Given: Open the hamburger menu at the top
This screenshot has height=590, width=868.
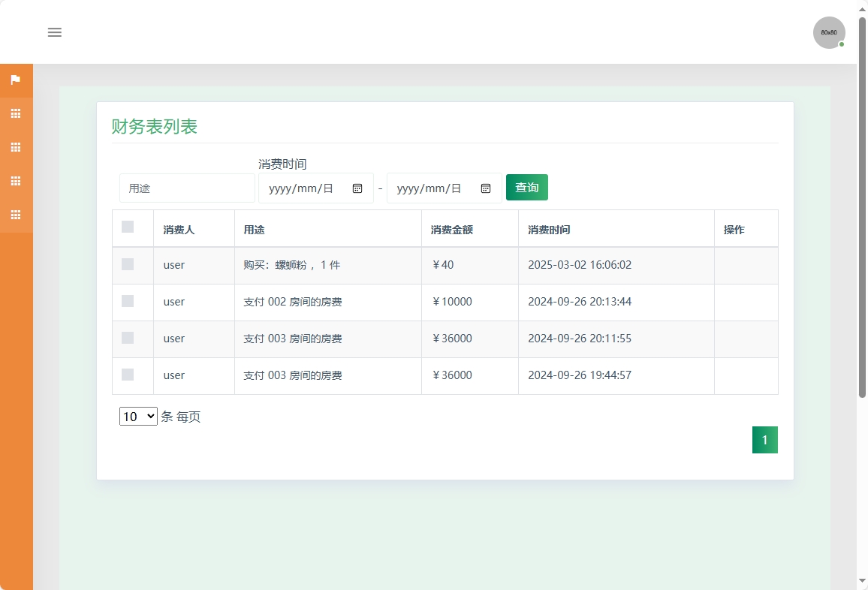Looking at the screenshot, I should point(54,32).
